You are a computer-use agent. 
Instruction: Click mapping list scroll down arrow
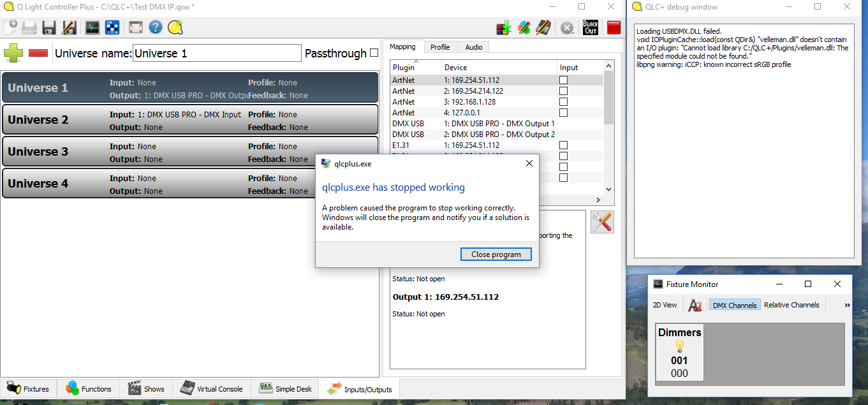(608, 189)
